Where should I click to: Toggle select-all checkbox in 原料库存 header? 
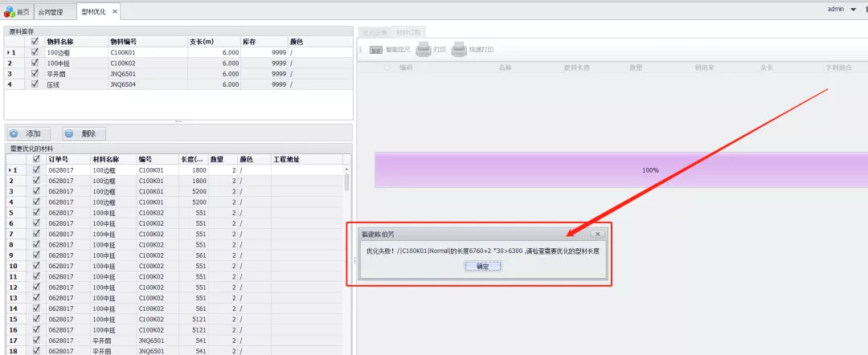tap(35, 41)
